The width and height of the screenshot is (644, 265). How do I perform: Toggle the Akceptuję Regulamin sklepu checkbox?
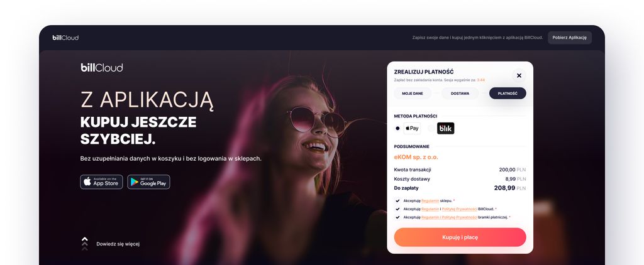coord(397,200)
